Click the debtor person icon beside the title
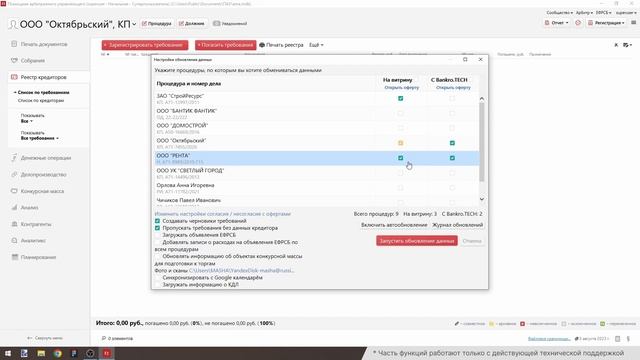Viewport: 640px width, 360px height. [13, 24]
